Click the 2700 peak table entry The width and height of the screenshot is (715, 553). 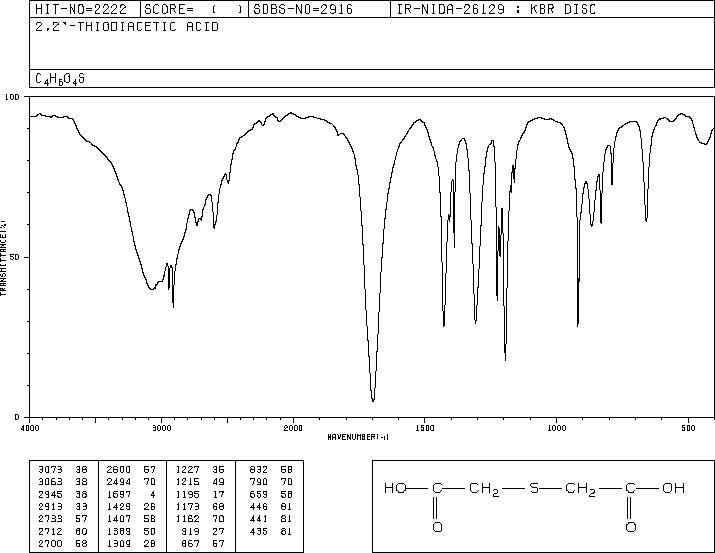(50, 543)
